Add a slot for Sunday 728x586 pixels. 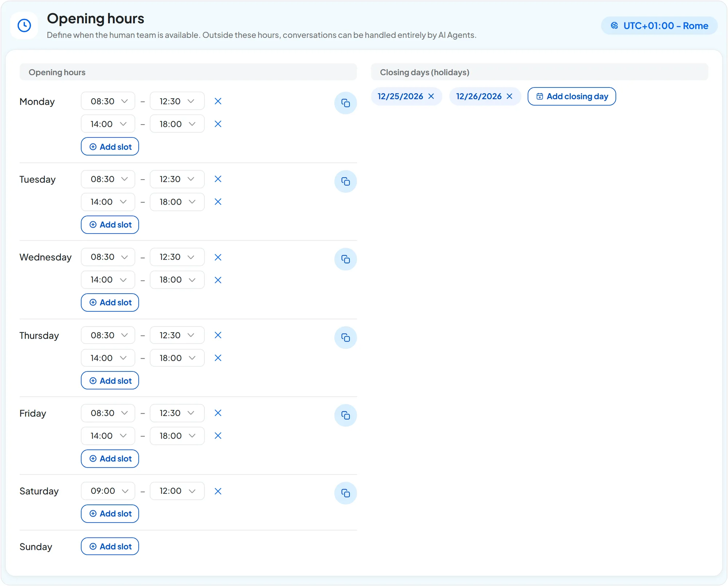coord(110,547)
